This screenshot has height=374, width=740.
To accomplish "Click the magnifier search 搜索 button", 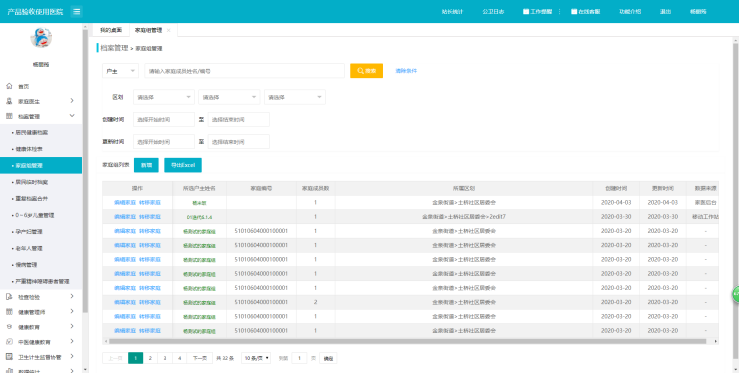I will pos(366,71).
